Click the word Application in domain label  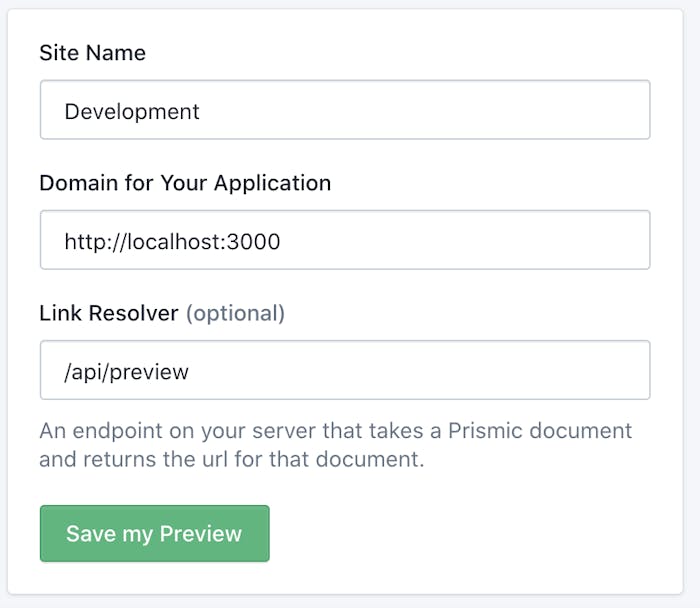coord(272,184)
